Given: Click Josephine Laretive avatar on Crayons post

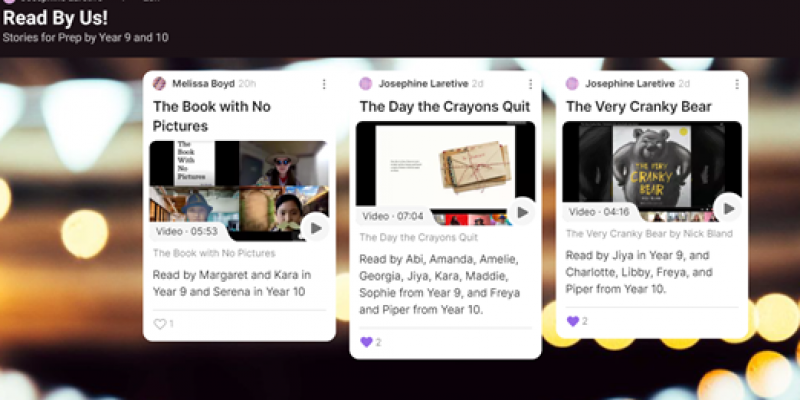Looking at the screenshot, I should point(365,84).
